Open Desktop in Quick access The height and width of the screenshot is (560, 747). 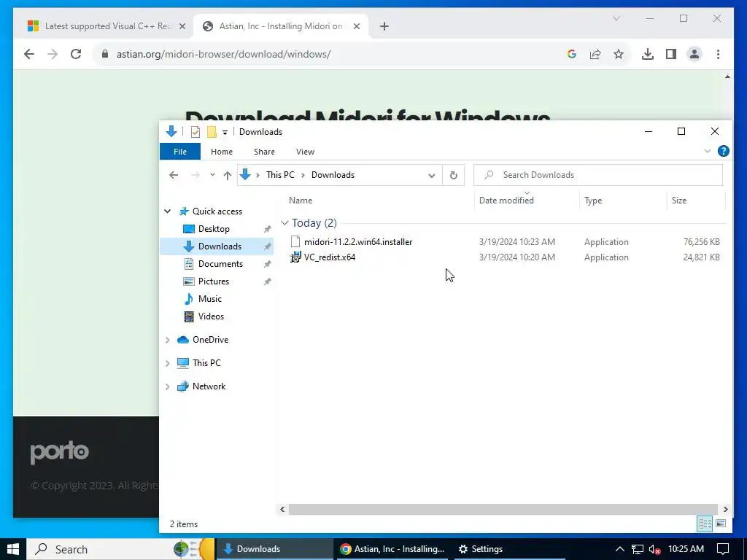214,229
